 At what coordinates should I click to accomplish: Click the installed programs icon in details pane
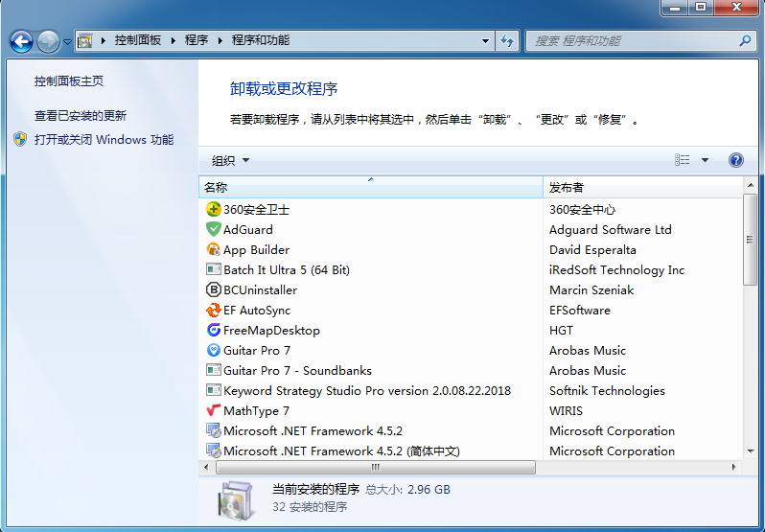point(236,499)
